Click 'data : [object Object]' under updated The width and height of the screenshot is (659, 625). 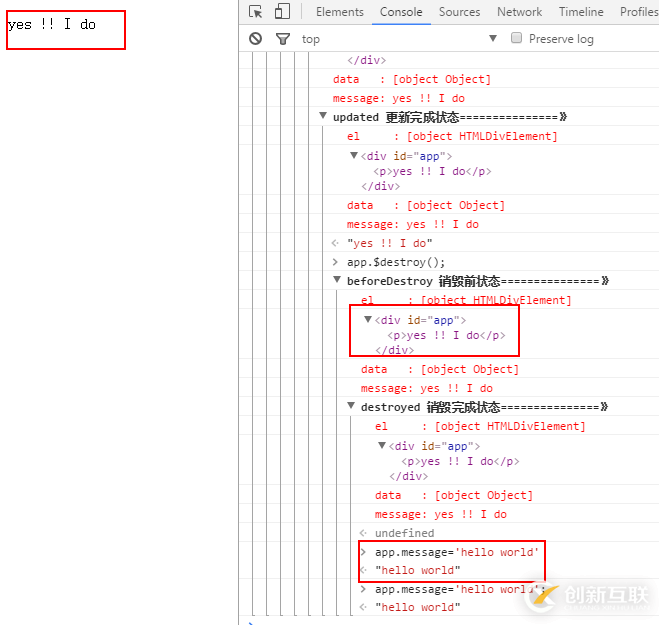425,205
